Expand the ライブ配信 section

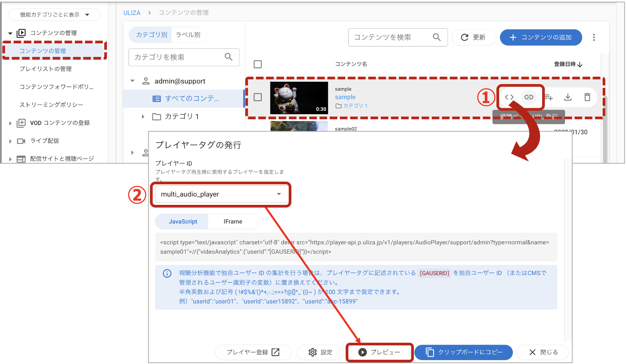pyautogui.click(x=10, y=141)
